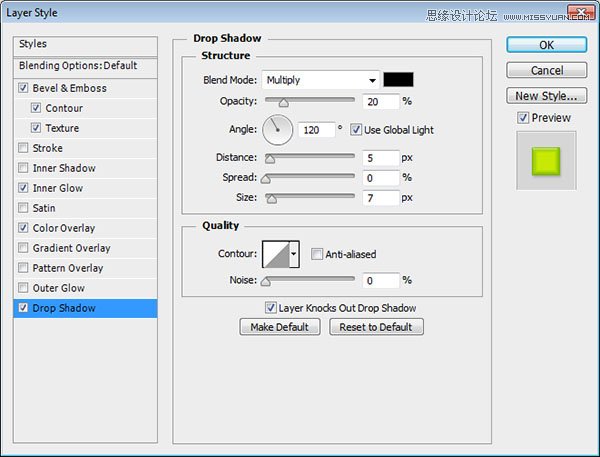Viewport: 600px width, 457px height.
Task: Enable the Stroke effect checkbox
Action: tap(23, 148)
